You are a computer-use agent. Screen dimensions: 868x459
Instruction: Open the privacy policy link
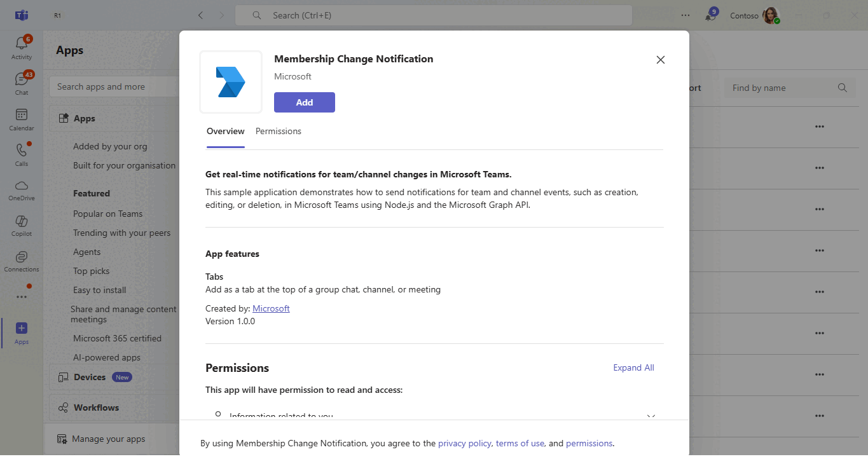(465, 444)
